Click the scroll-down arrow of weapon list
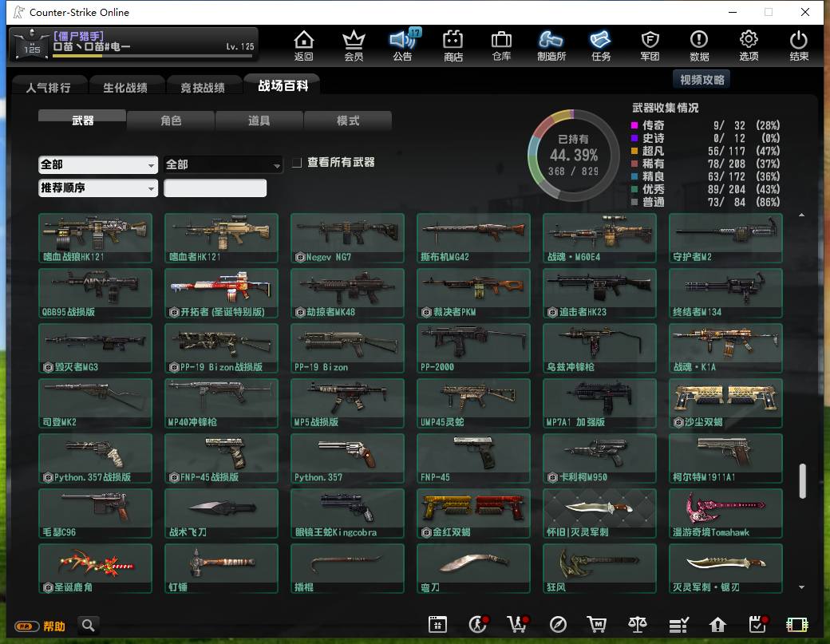This screenshot has height=644, width=830. 802,587
